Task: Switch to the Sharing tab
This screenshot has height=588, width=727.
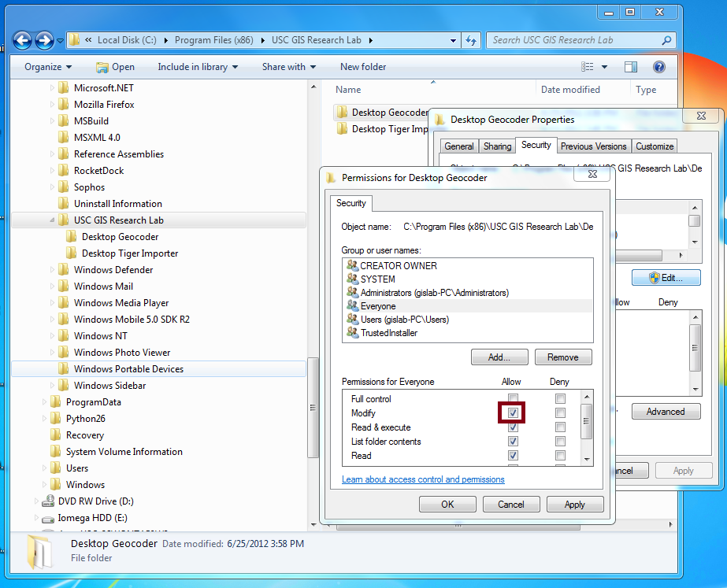Action: pos(497,146)
